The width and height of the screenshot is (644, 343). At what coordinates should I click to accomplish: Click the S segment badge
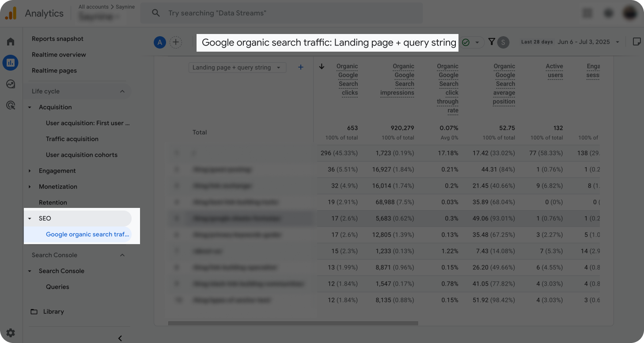pyautogui.click(x=503, y=42)
